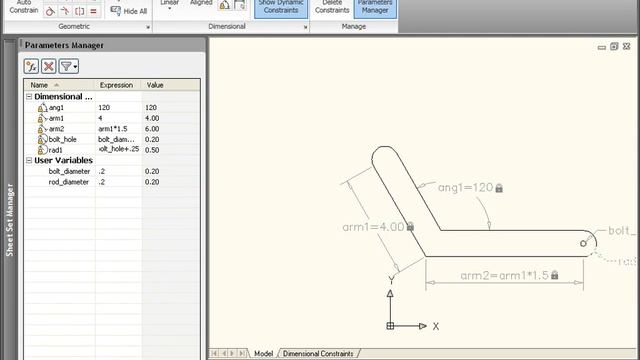Click the arm1 expression cell showing 4

coord(118,118)
